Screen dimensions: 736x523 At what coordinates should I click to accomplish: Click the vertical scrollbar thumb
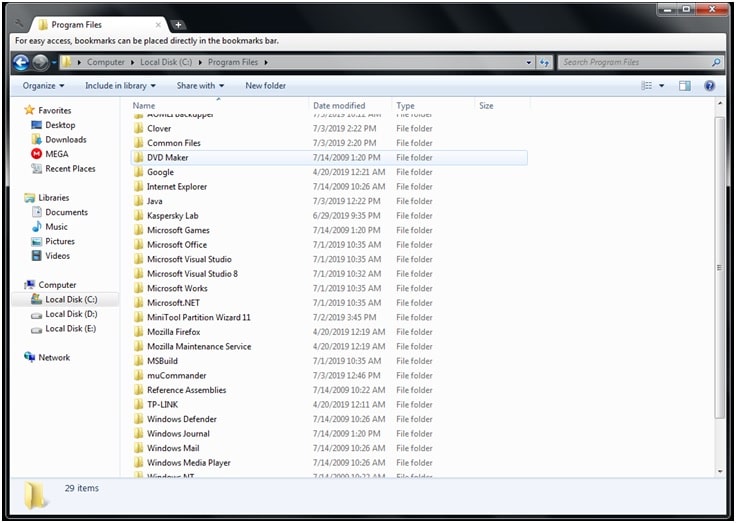coord(719,268)
